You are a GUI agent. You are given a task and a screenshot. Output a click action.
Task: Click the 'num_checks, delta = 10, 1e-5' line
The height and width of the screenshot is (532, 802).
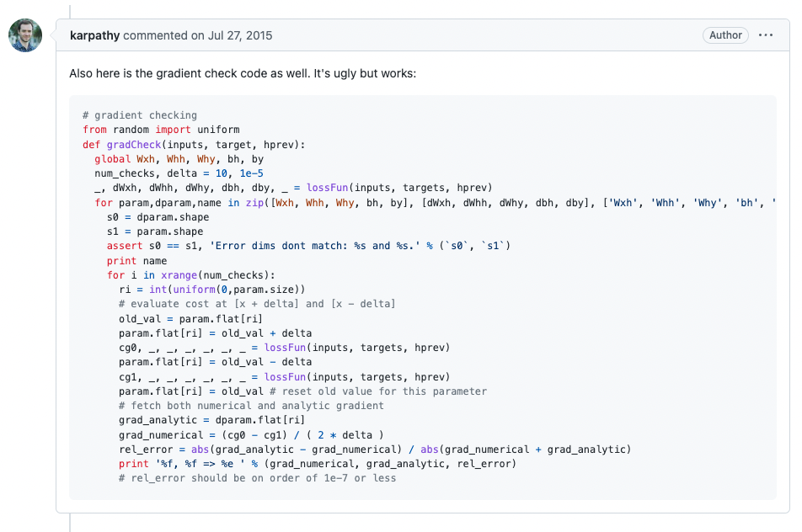[179, 173]
